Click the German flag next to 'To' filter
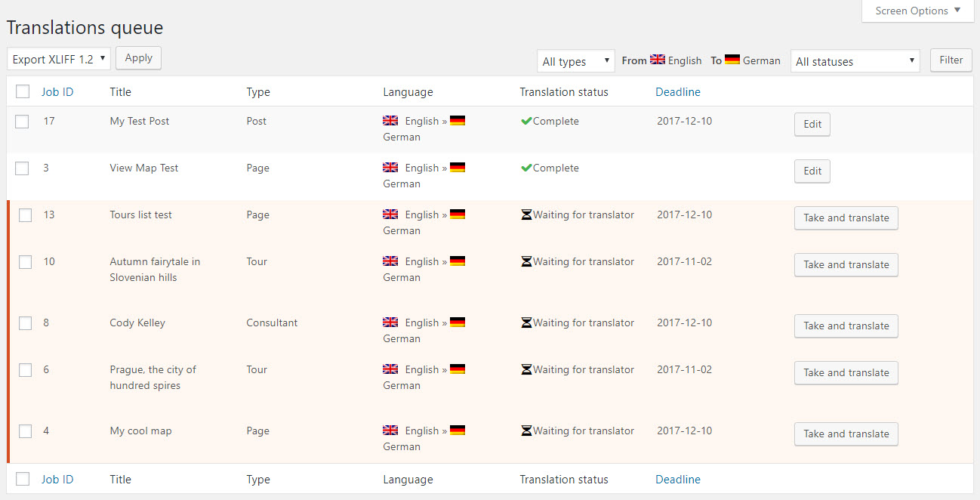 point(732,60)
